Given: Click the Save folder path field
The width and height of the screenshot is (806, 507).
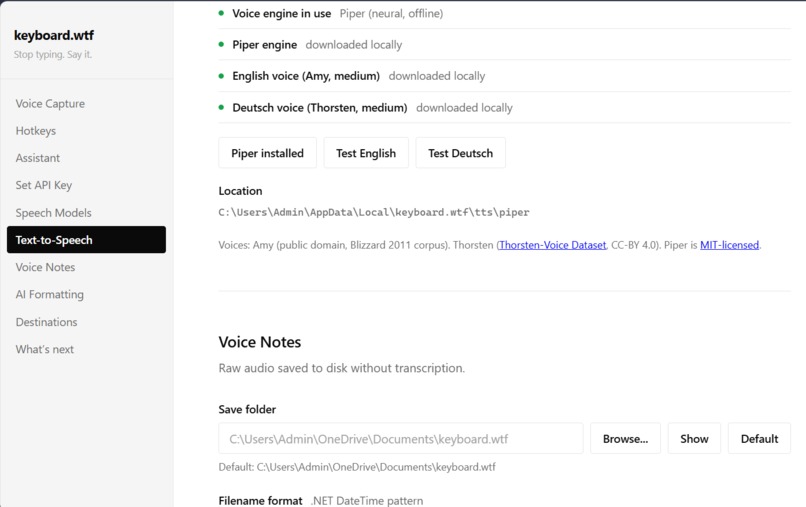Looking at the screenshot, I should point(401,439).
